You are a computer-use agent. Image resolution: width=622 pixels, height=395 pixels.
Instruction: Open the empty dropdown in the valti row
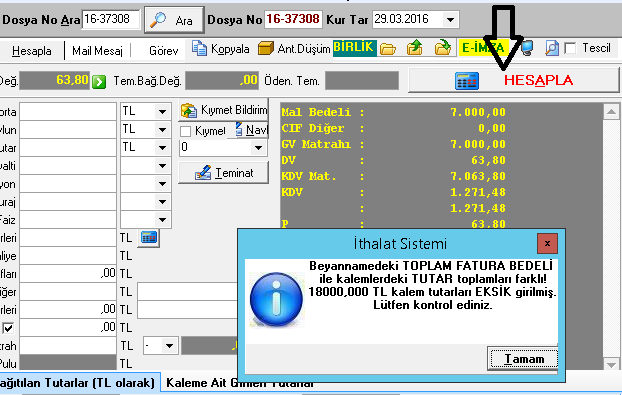point(162,166)
